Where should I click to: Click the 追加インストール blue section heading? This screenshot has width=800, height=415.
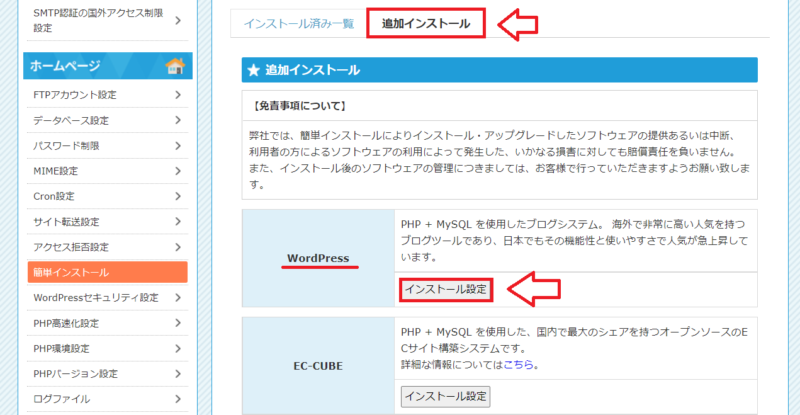coord(499,70)
